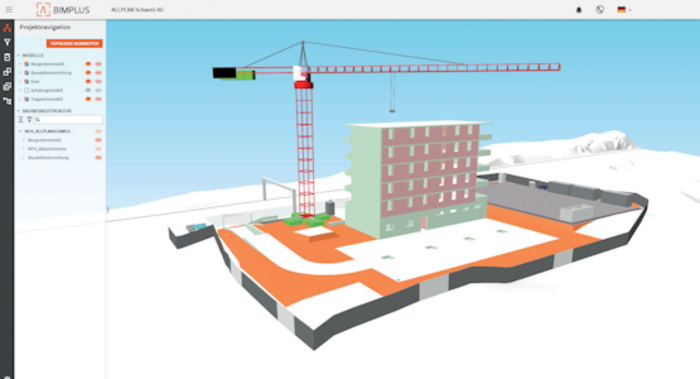This screenshot has height=379, width=700.
Task: Open the project navigation sidebar icon
Action: tap(7, 28)
